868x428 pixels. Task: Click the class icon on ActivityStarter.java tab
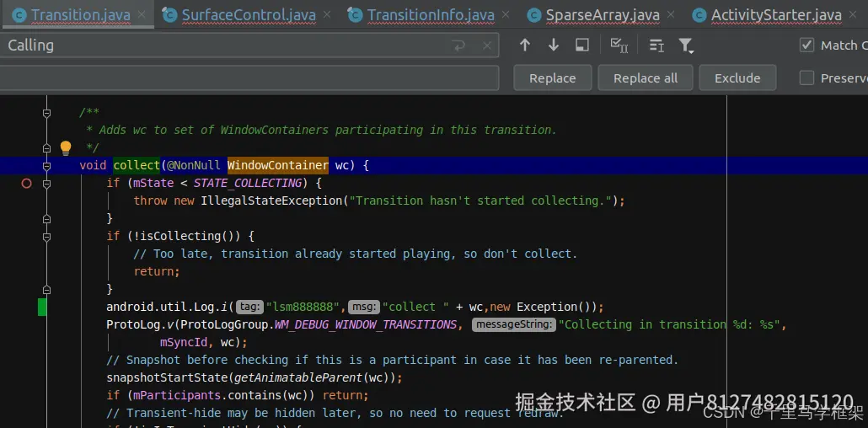click(699, 15)
